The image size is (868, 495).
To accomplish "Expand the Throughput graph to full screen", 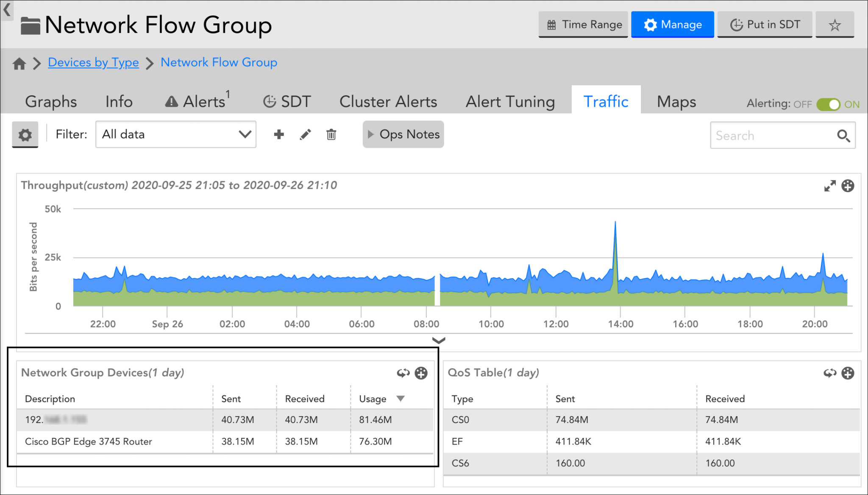I will point(829,186).
